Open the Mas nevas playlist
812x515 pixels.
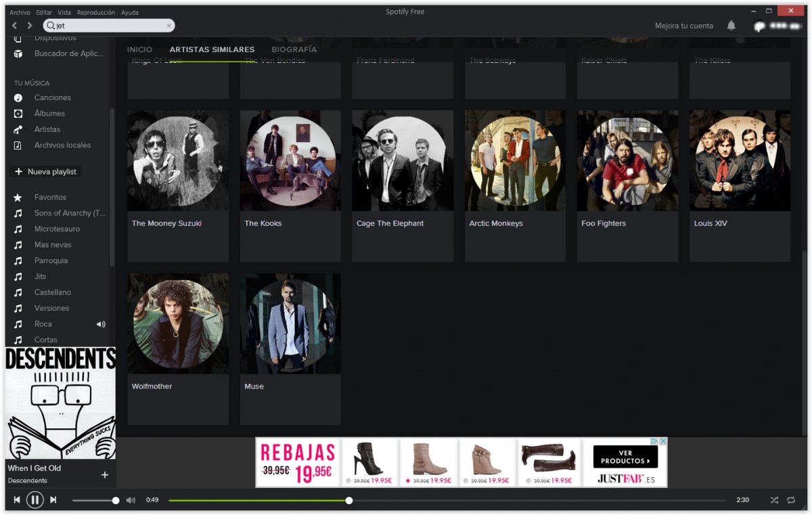(x=53, y=245)
